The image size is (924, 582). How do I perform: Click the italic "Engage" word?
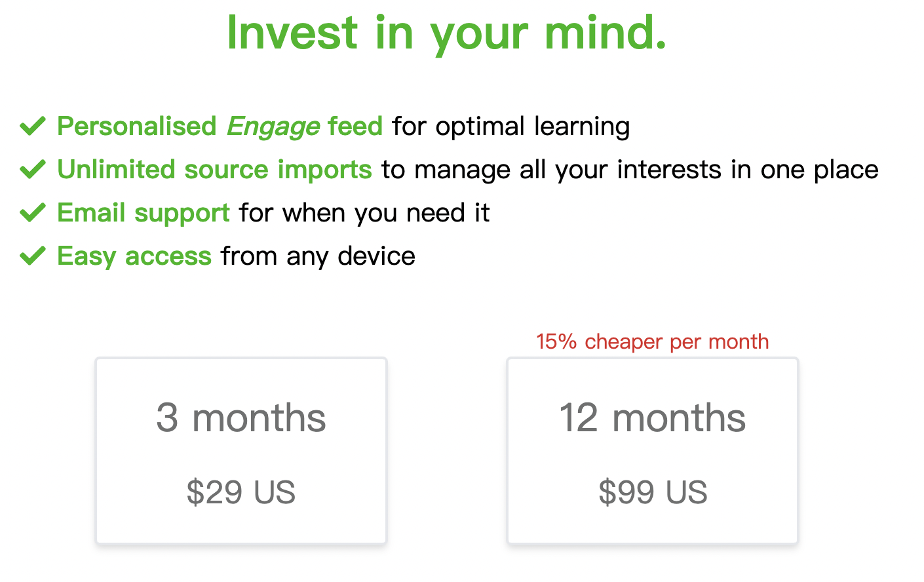tap(273, 126)
